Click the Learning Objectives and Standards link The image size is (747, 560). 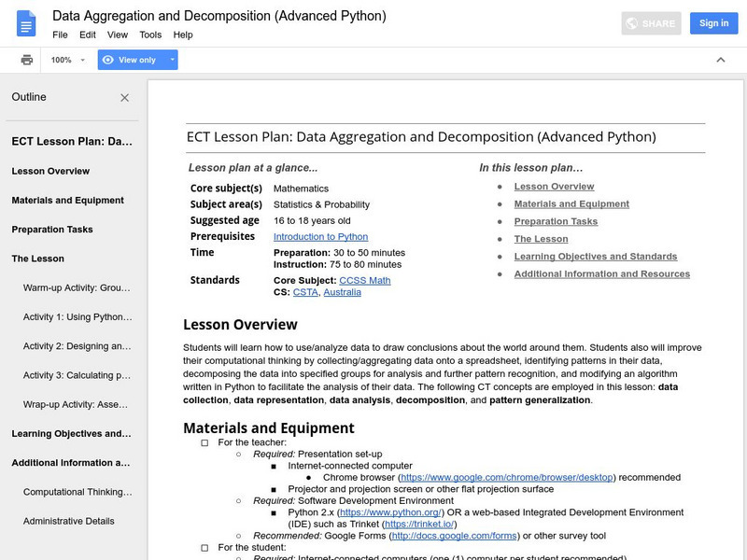(x=595, y=257)
